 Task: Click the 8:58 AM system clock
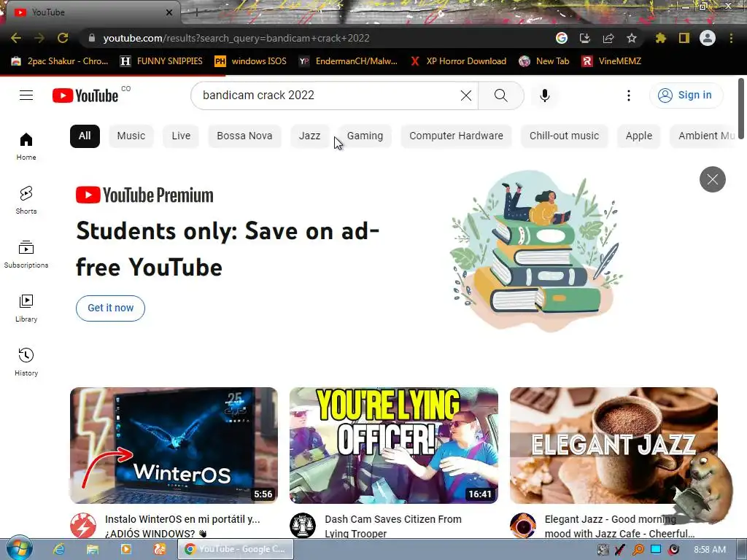pos(710,550)
